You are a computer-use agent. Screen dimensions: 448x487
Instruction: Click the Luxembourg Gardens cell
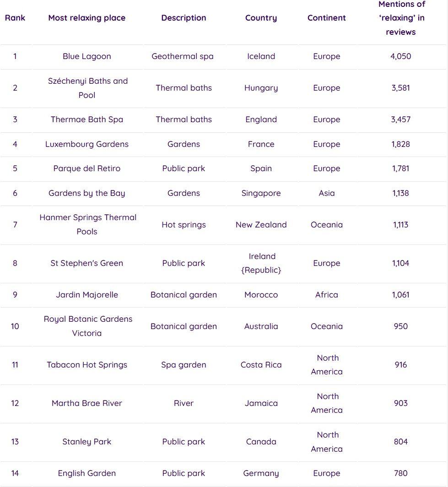point(87,144)
